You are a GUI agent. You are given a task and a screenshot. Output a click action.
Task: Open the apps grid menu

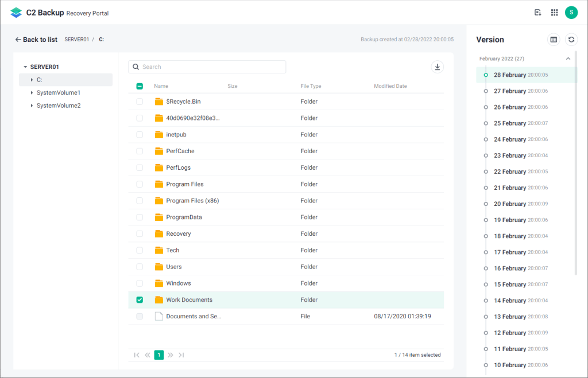[x=554, y=13]
